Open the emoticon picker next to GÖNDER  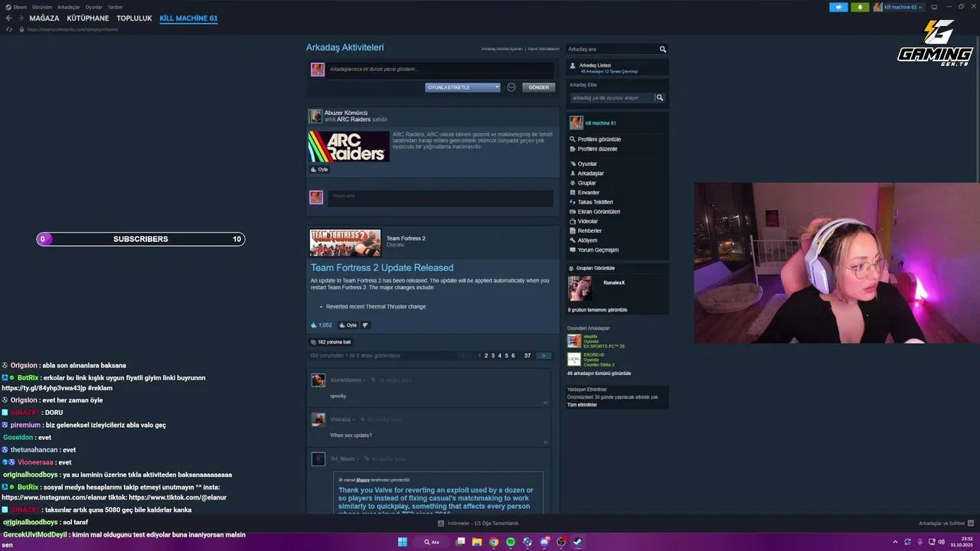[x=511, y=87]
